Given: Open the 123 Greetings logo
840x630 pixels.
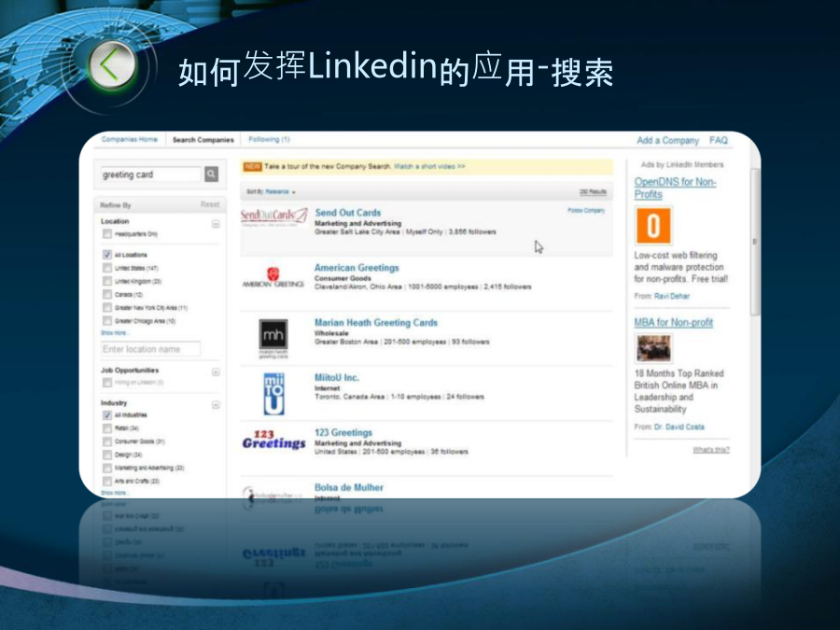Looking at the screenshot, I should [x=273, y=440].
